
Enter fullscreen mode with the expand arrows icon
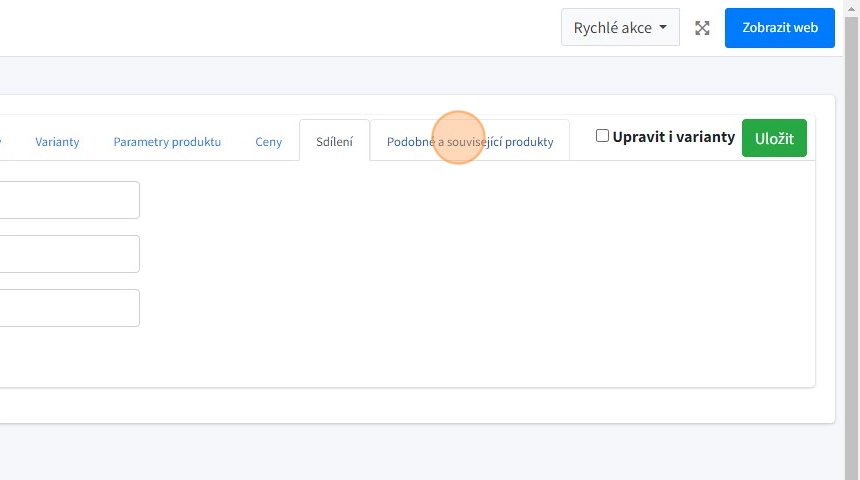coord(702,28)
